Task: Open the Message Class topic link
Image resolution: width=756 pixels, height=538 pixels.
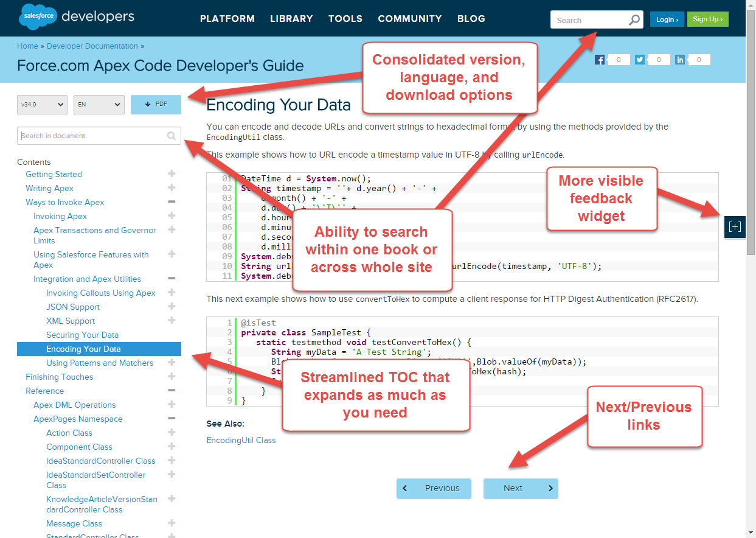Action: (x=74, y=523)
